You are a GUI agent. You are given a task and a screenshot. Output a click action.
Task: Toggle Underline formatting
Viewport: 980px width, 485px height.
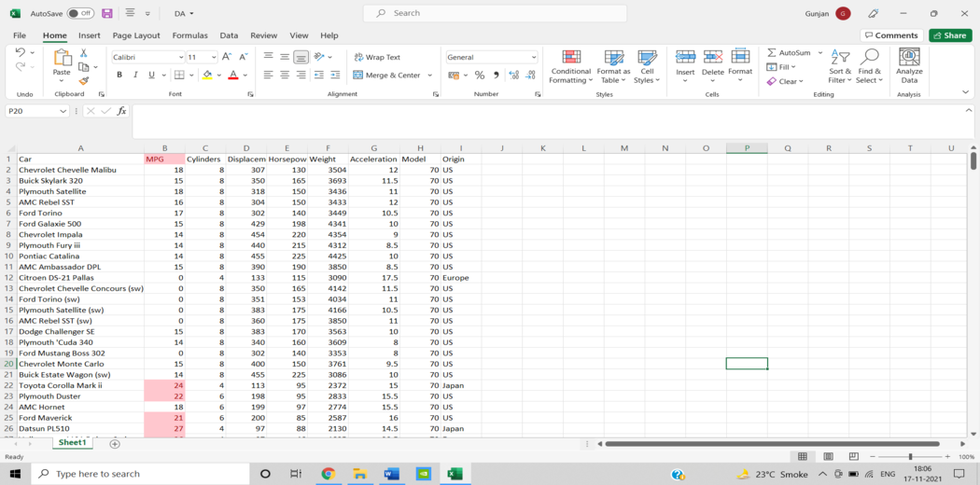[151, 75]
